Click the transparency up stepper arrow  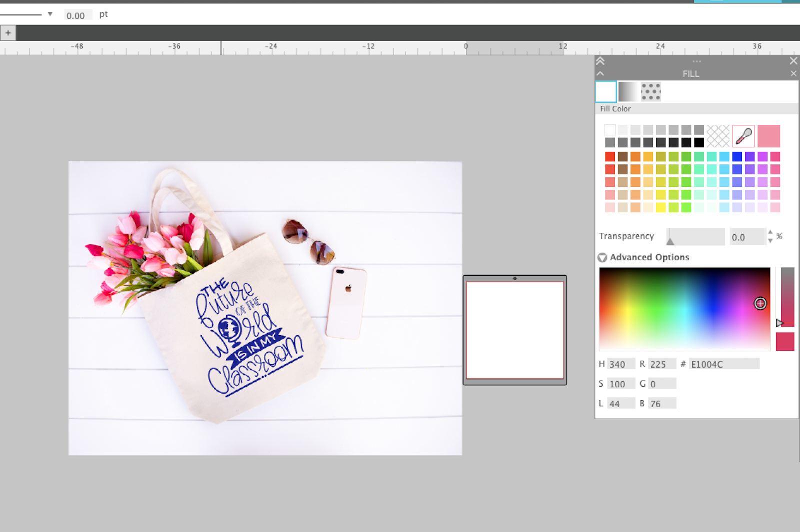770,234
